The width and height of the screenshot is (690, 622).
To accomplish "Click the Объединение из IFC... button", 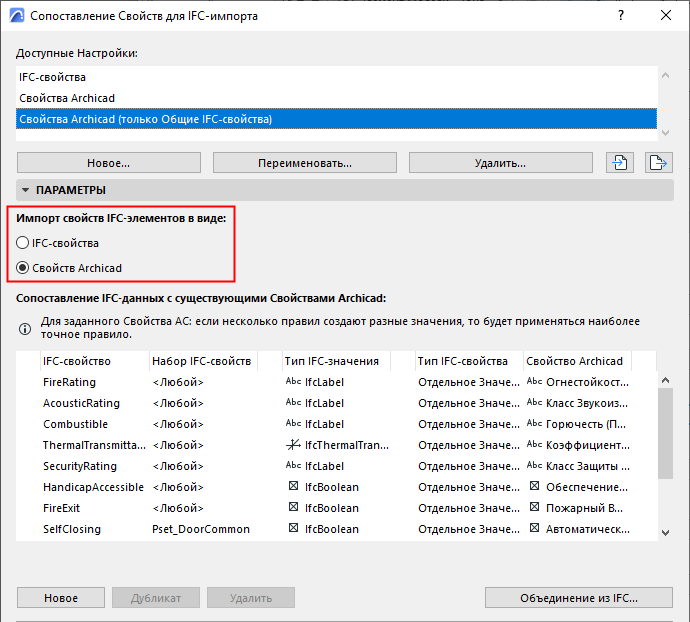I will point(578,598).
